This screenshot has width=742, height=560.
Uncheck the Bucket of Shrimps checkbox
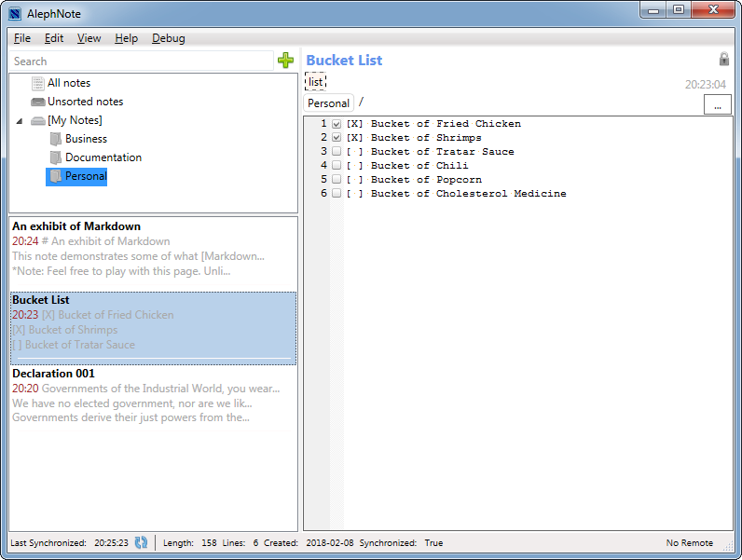[337, 138]
